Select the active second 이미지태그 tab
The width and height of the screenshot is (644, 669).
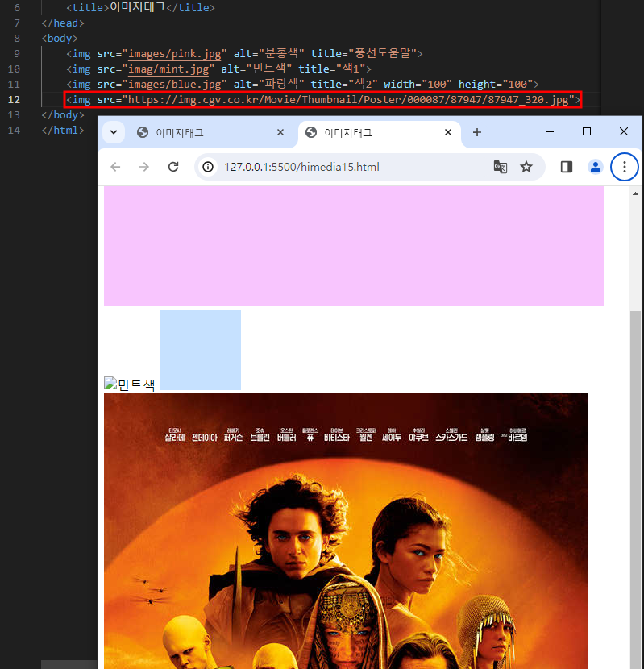[379, 133]
